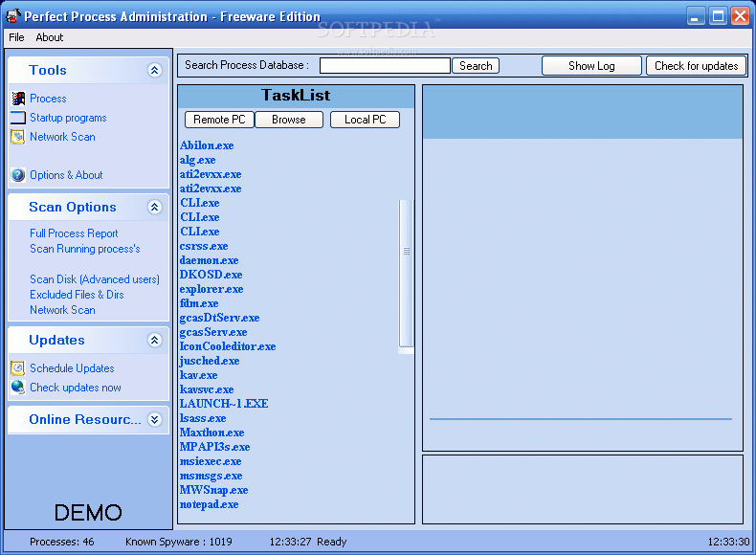The height and width of the screenshot is (555, 756).
Task: Select jusched.exe in the task list
Action: pos(210,361)
